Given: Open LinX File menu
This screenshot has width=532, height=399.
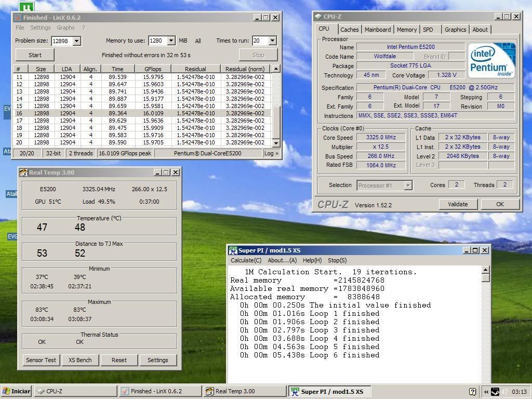Looking at the screenshot, I should click(x=20, y=28).
